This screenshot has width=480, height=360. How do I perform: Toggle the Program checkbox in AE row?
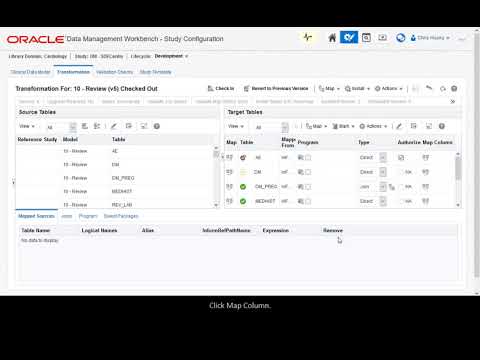point(308,157)
